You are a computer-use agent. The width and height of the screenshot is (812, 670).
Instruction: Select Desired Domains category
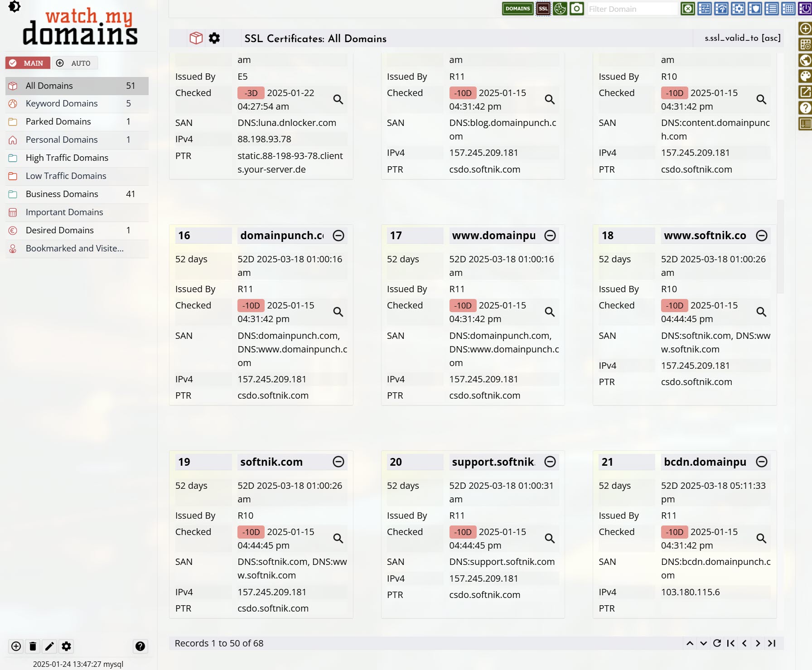coord(77,231)
